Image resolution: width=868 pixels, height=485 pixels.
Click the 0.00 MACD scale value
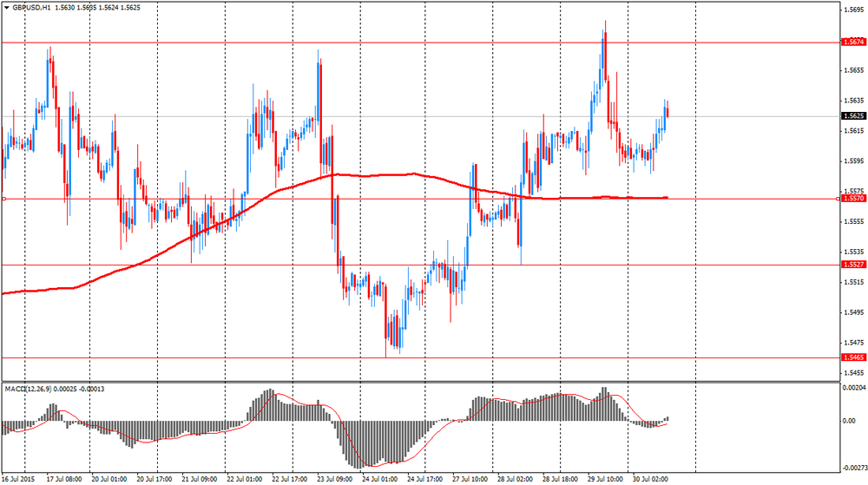tap(849, 421)
